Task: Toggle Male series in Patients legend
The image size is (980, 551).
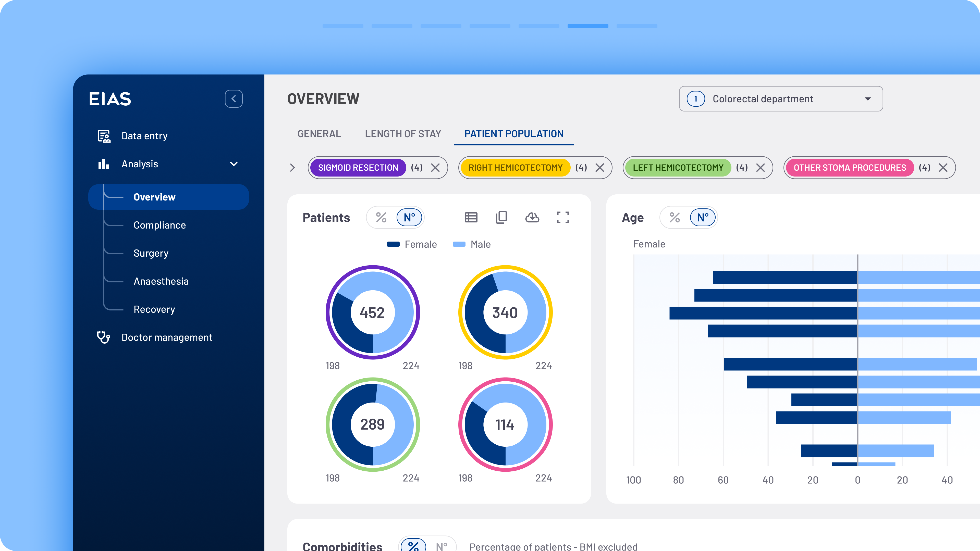Action: pyautogui.click(x=472, y=244)
